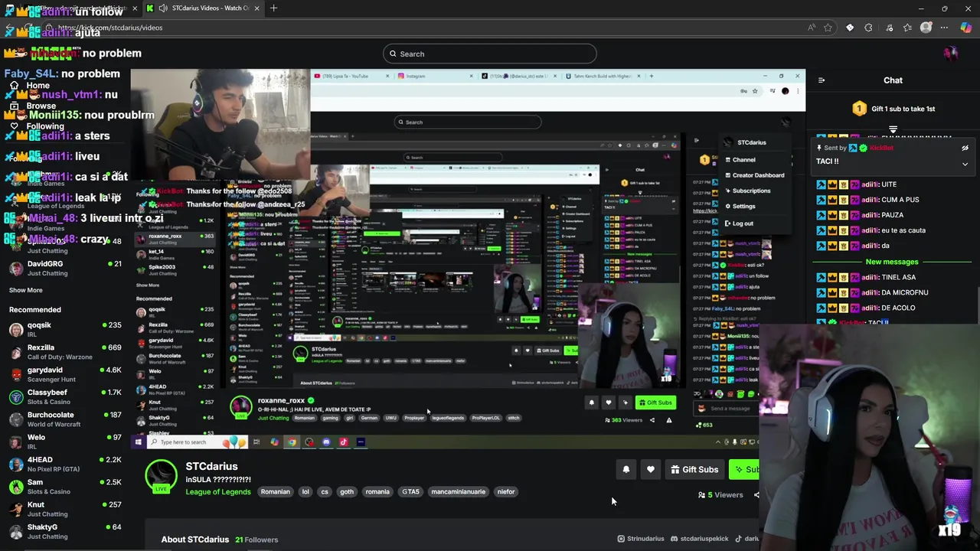This screenshot has width=980, height=551.
Task: Close the STCdarius Videos tab
Action: click(x=256, y=8)
